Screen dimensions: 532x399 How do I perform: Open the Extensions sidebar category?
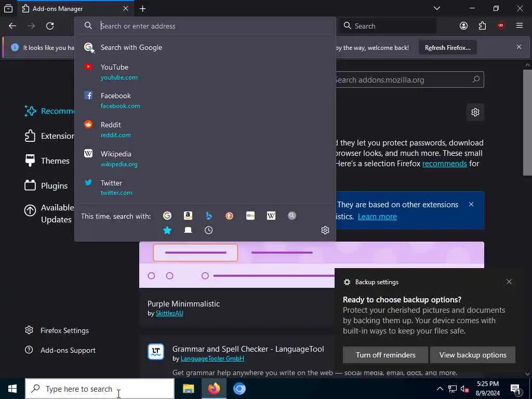pyautogui.click(x=49, y=136)
